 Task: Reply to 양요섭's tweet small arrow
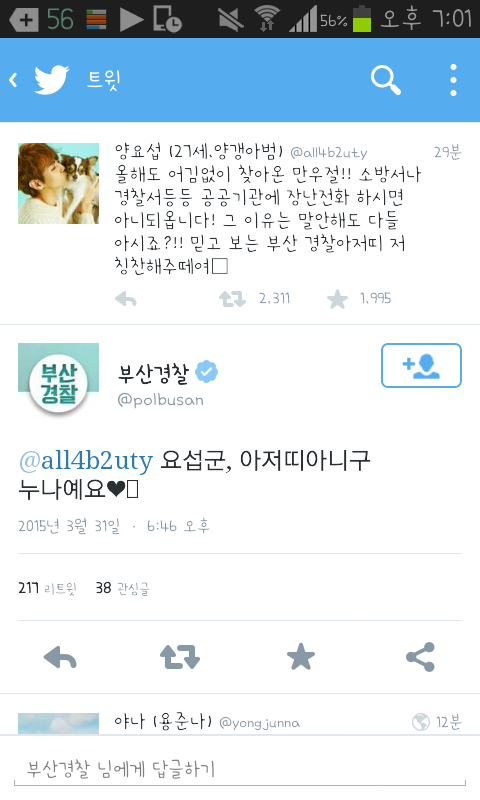click(125, 299)
